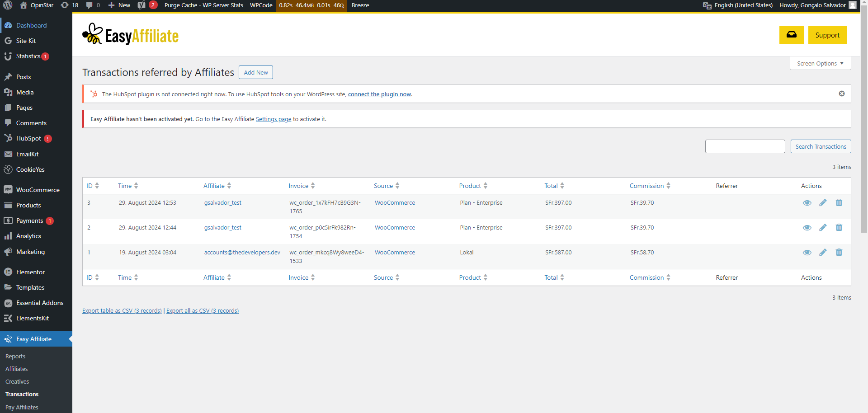868x413 pixels.
Task: Focus the transactions search input field
Action: pos(745,146)
